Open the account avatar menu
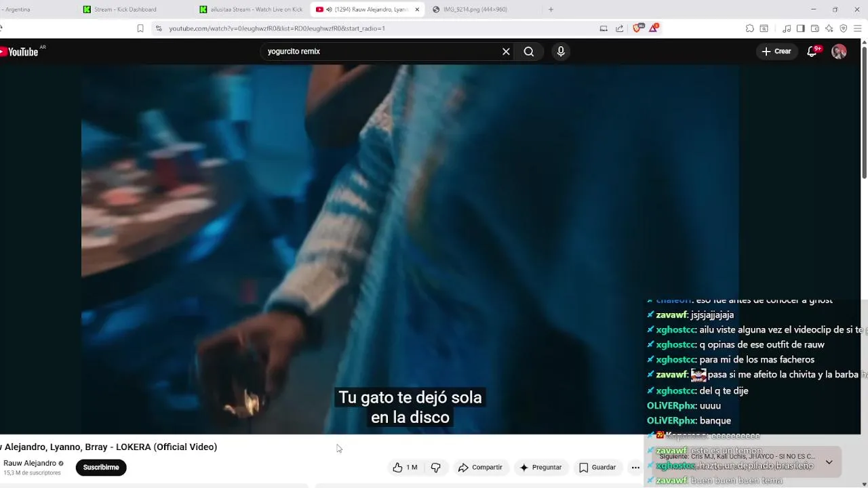Image resolution: width=868 pixels, height=488 pixels. coord(839,52)
